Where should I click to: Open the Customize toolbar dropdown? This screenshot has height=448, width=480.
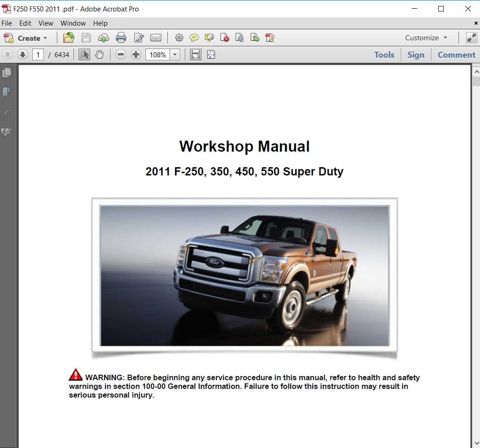click(x=426, y=38)
